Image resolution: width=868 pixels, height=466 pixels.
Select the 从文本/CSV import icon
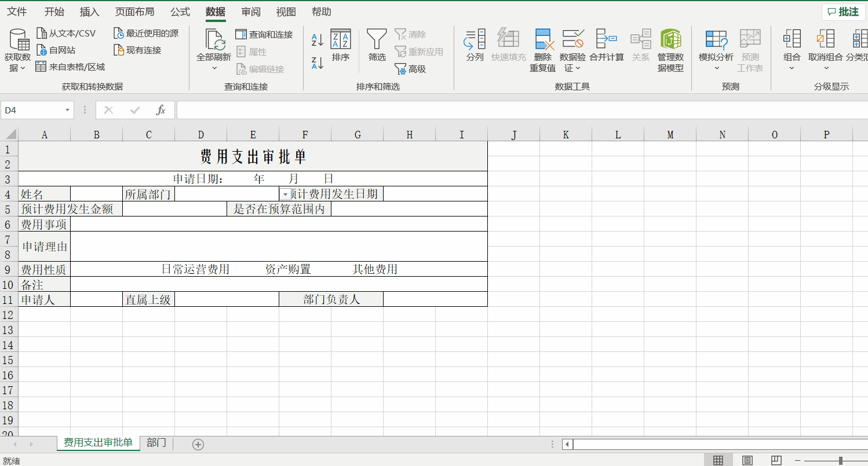pyautogui.click(x=65, y=32)
